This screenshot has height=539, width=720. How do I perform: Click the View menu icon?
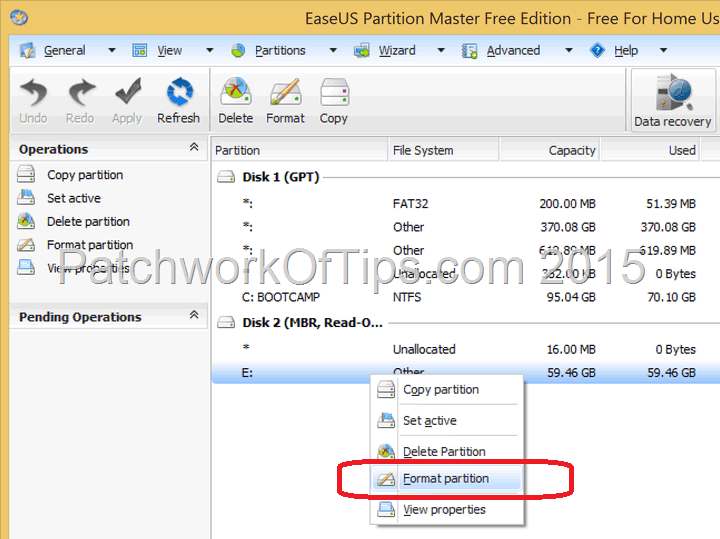tap(140, 50)
